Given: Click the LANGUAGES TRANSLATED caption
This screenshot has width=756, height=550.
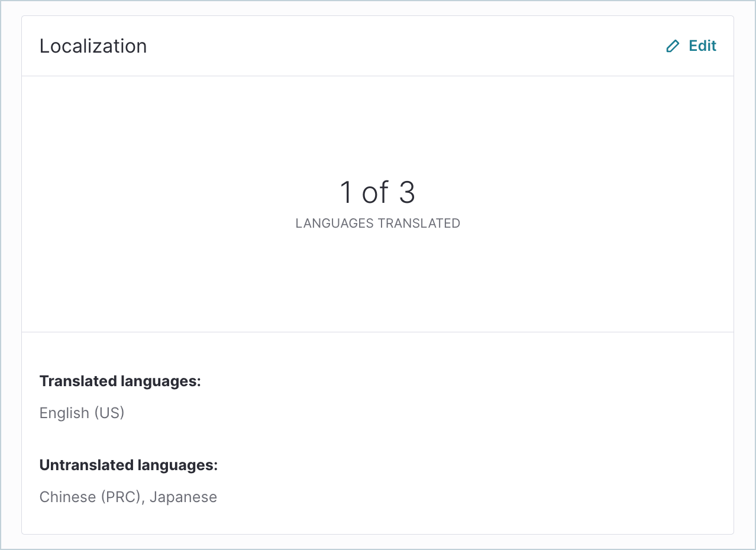Looking at the screenshot, I should point(377,224).
